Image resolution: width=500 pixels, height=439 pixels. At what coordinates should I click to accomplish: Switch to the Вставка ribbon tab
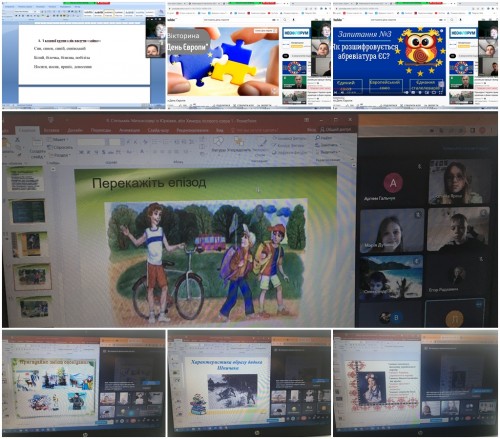[x=51, y=130]
